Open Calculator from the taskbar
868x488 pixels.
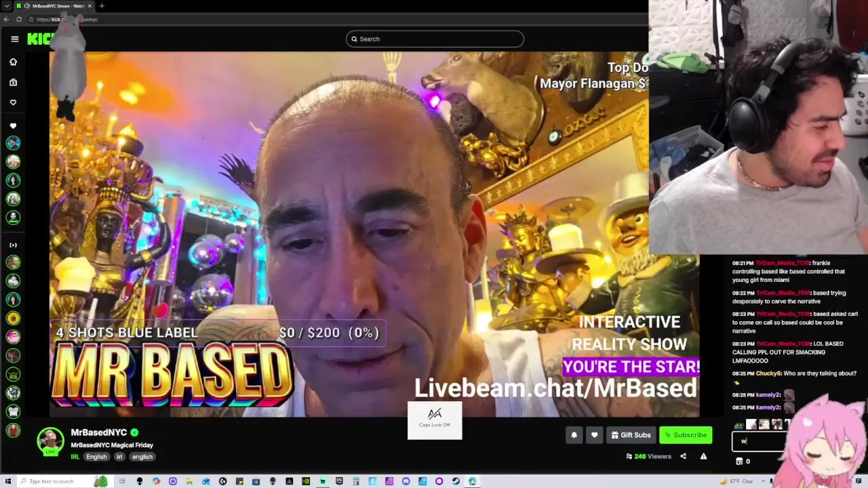click(x=356, y=481)
